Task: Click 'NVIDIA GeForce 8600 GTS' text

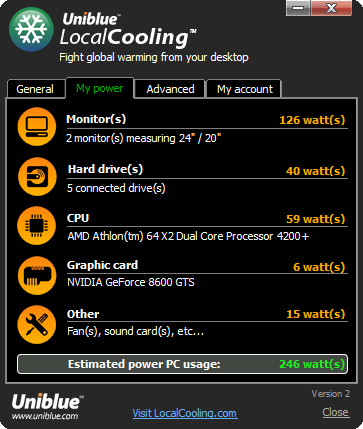Action: (131, 282)
